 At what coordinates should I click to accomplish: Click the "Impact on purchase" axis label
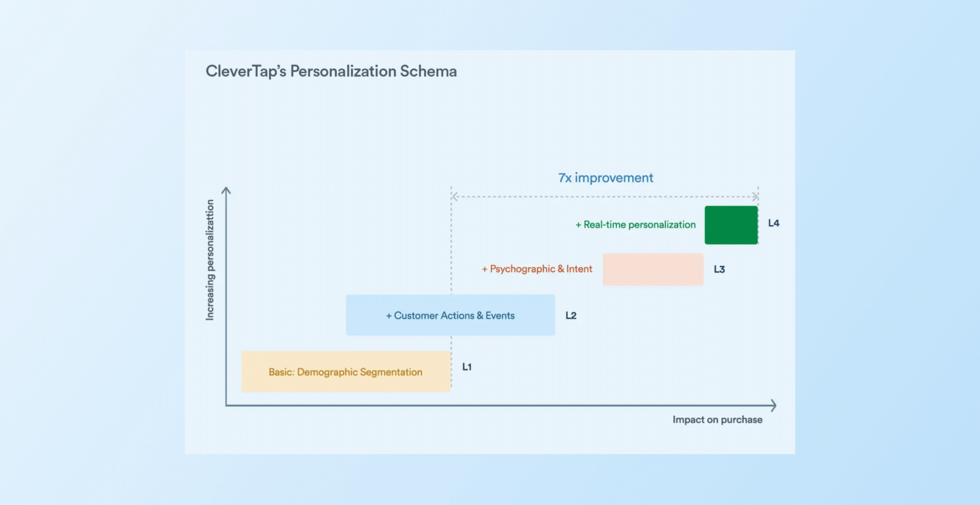click(718, 420)
